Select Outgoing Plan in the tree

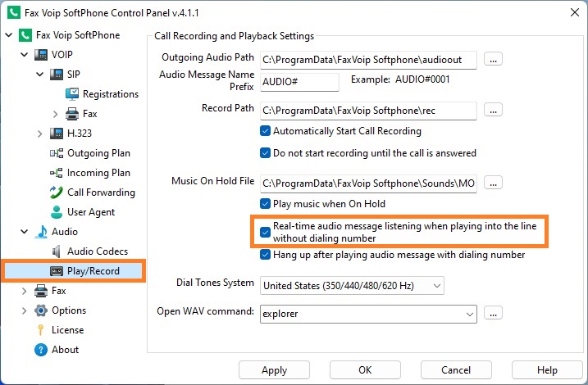click(98, 153)
